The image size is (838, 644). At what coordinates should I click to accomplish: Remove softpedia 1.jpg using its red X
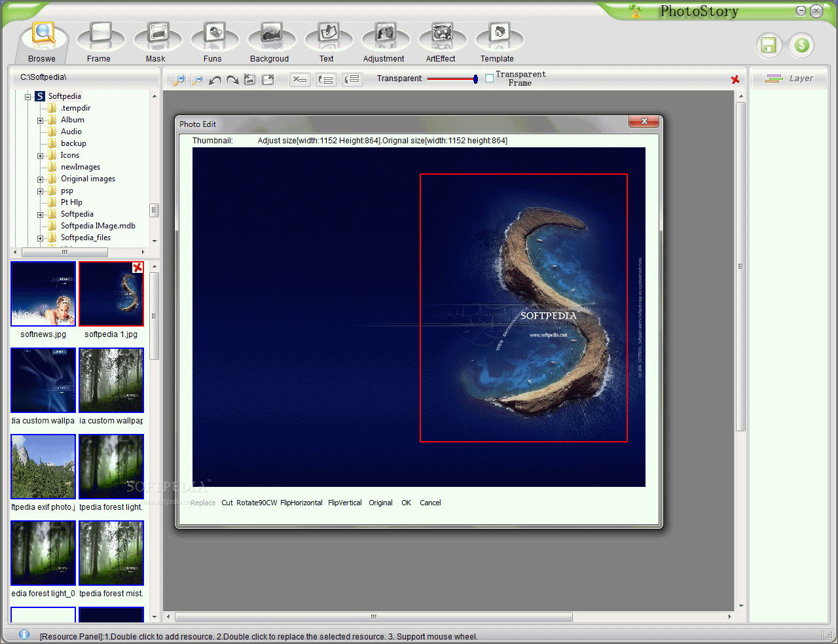(x=137, y=268)
